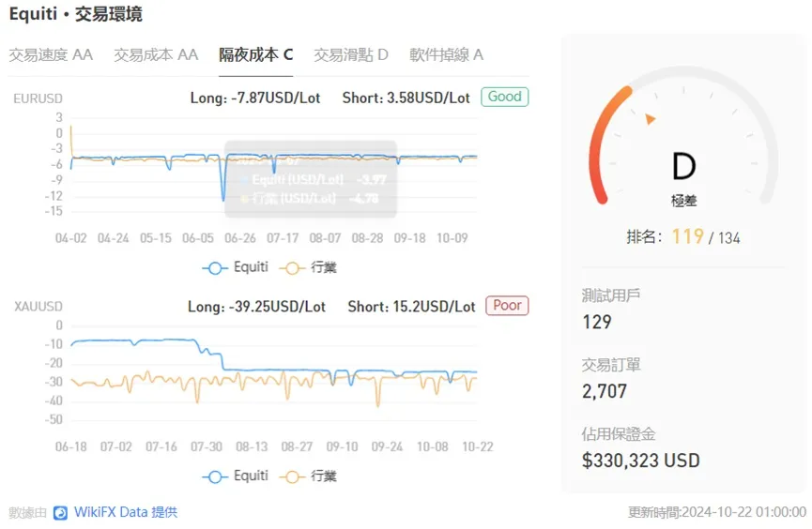Click the 極差 label under the gauge
This screenshot has height=529, width=812.
(684, 201)
